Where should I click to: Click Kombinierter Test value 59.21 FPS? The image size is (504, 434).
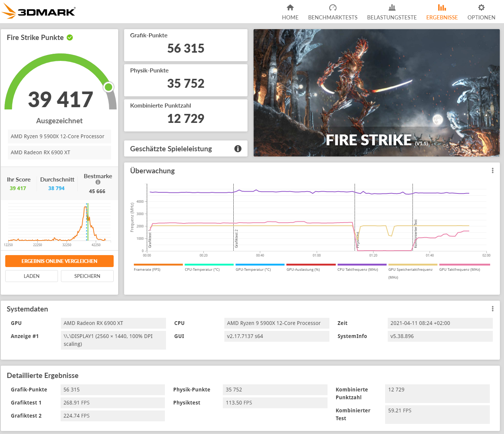tap(437, 414)
